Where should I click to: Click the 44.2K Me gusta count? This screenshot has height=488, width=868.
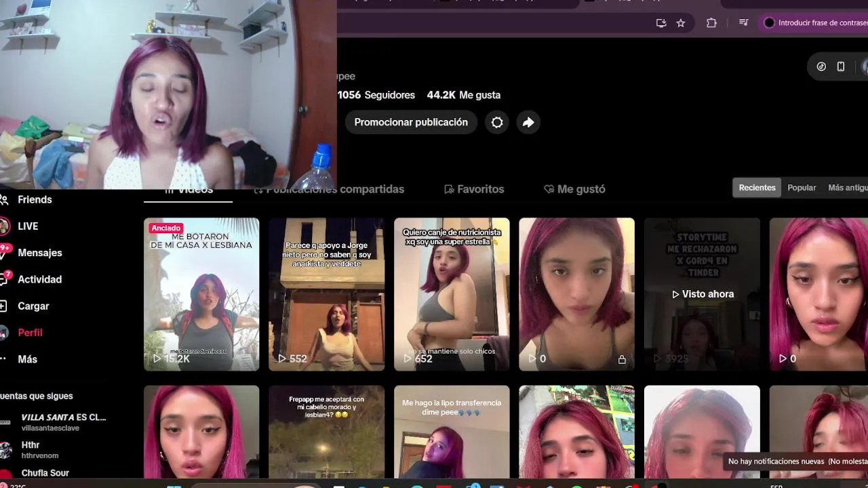coord(463,95)
